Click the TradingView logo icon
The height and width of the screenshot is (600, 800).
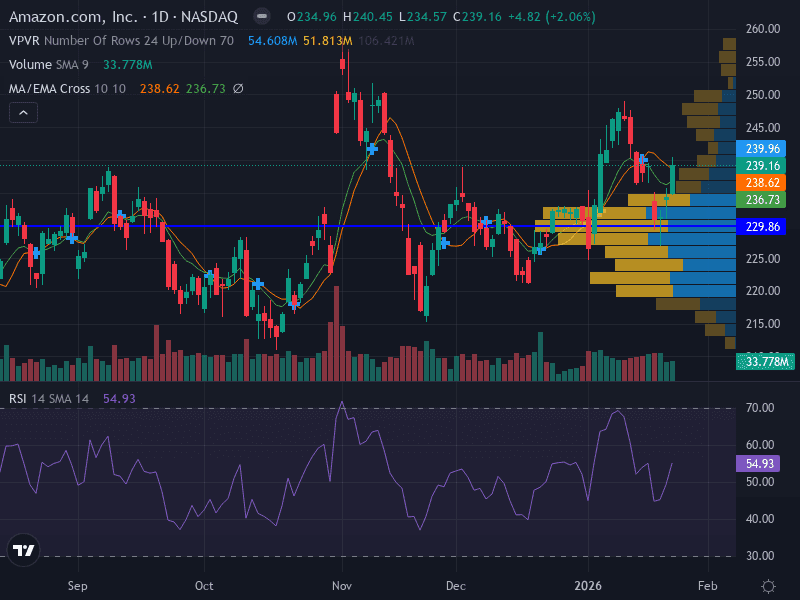tap(23, 550)
